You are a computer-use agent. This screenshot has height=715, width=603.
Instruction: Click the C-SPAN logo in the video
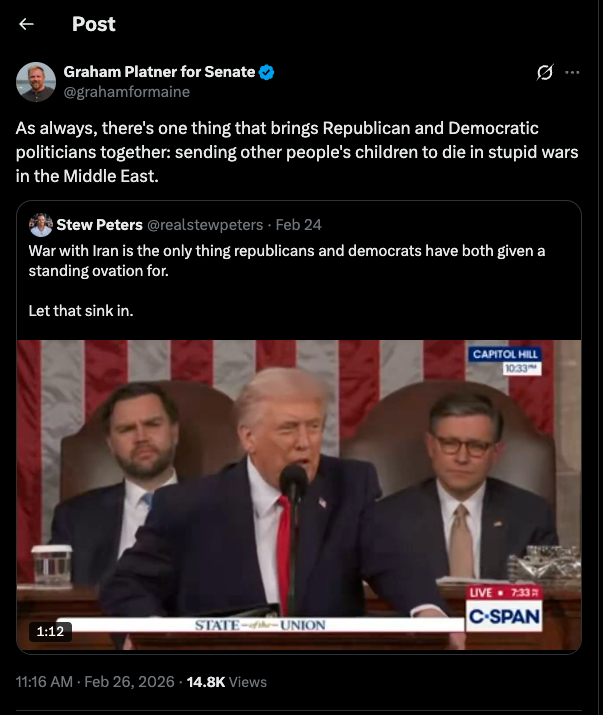click(504, 617)
